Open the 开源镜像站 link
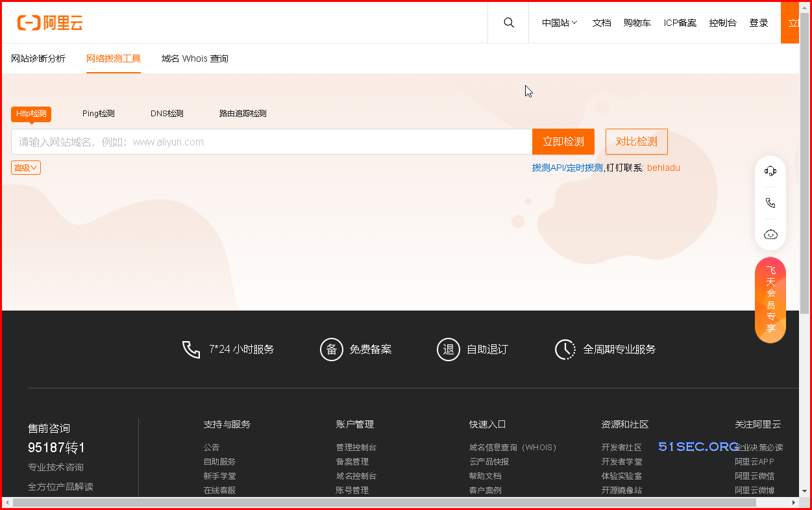The width and height of the screenshot is (812, 510). click(x=622, y=490)
